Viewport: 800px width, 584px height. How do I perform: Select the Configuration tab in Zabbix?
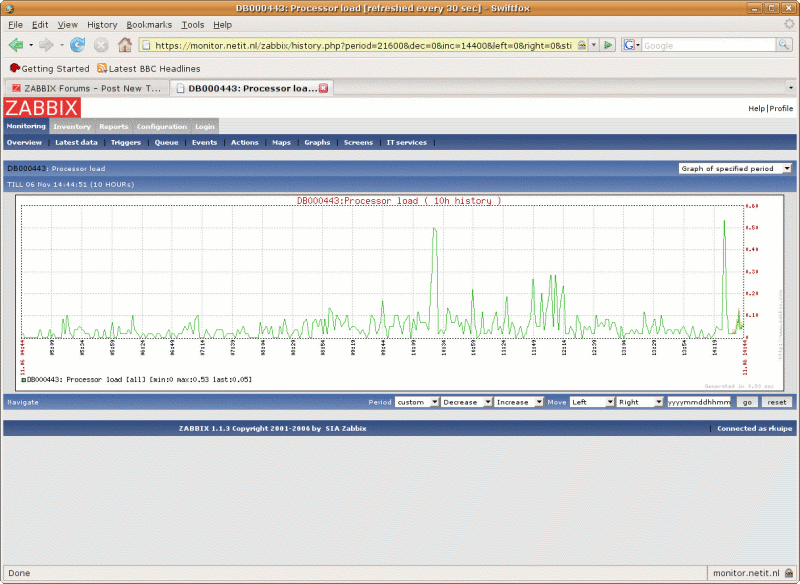(x=161, y=127)
